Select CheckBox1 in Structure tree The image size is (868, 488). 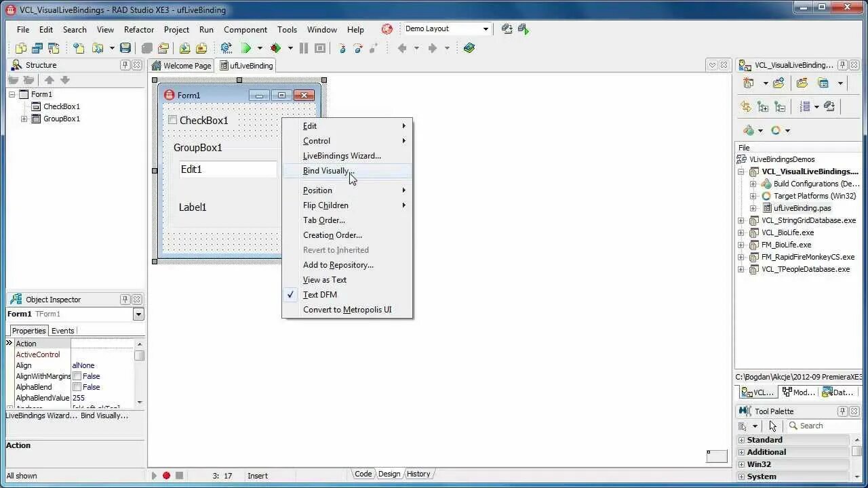[62, 106]
